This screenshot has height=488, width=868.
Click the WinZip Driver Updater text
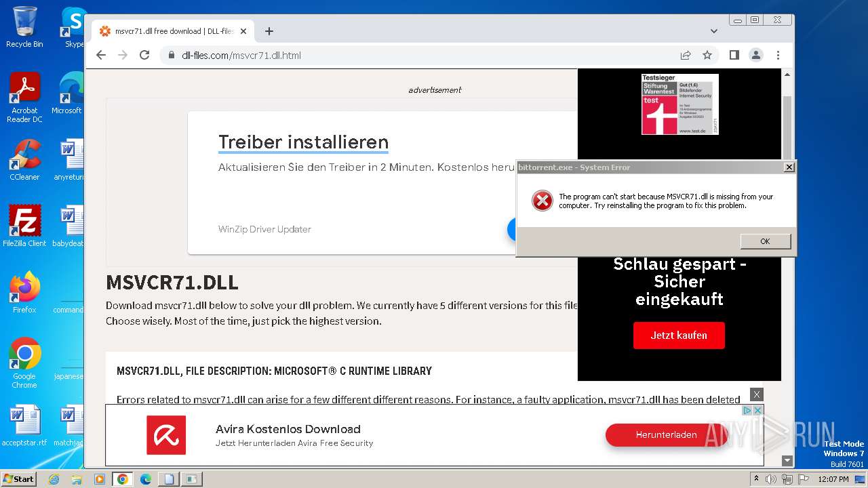pyautogui.click(x=264, y=229)
